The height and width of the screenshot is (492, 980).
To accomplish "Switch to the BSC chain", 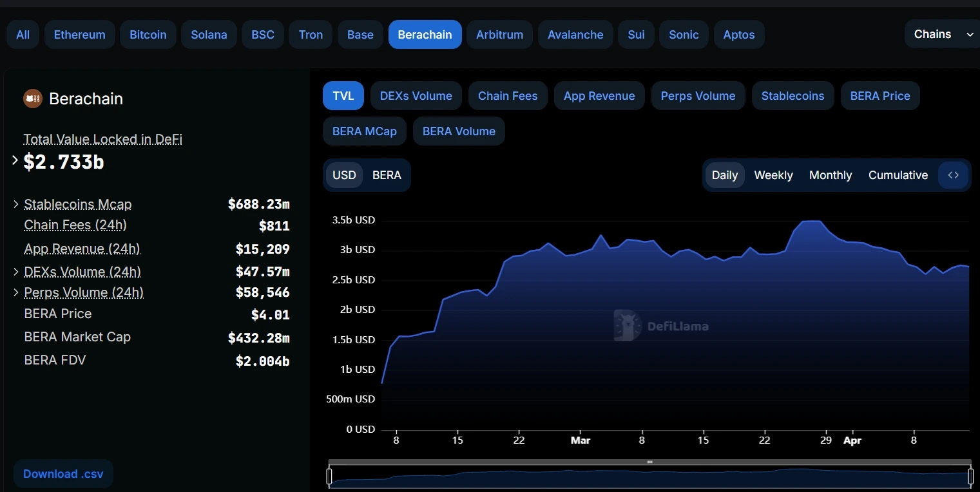I will (263, 35).
